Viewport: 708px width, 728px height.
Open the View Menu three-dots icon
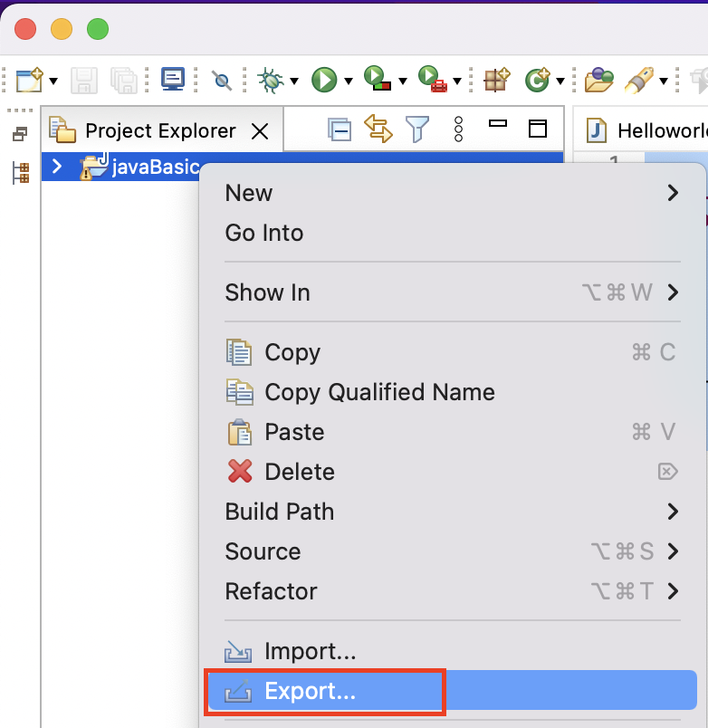(x=458, y=129)
